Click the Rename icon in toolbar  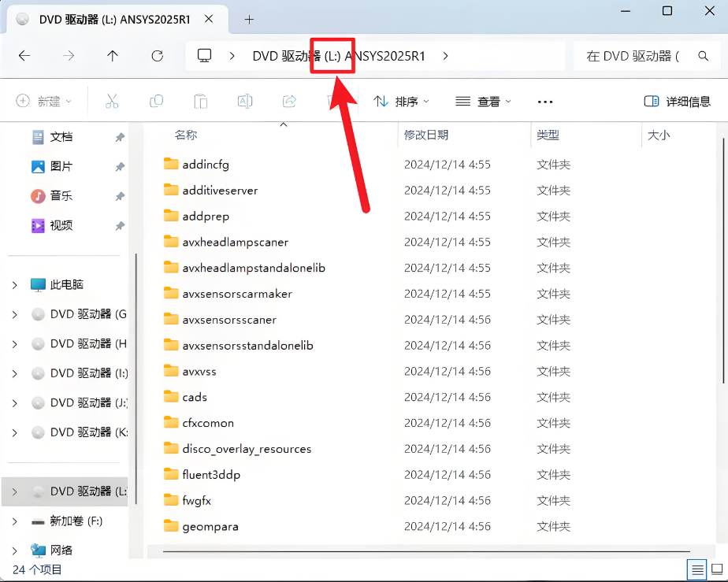click(x=245, y=101)
